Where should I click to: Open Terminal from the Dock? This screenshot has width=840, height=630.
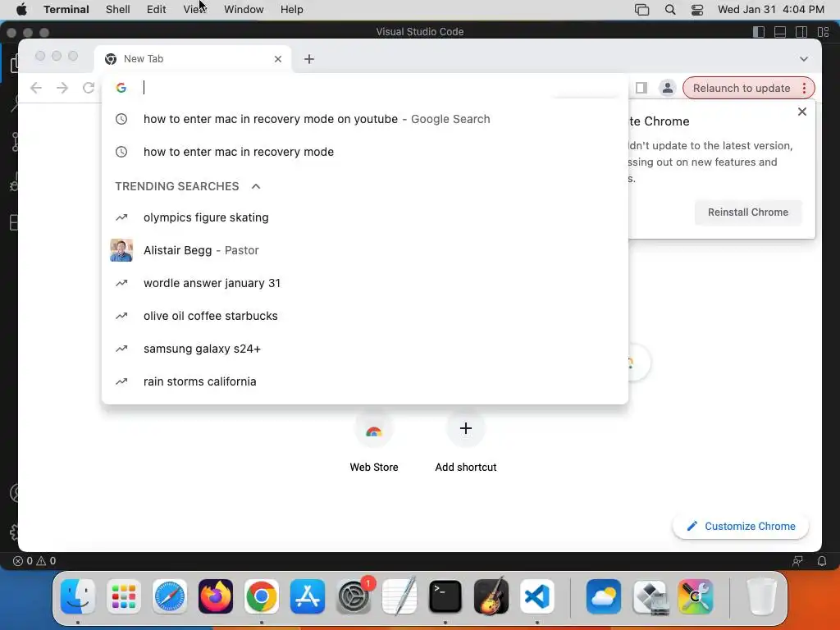[445, 596]
